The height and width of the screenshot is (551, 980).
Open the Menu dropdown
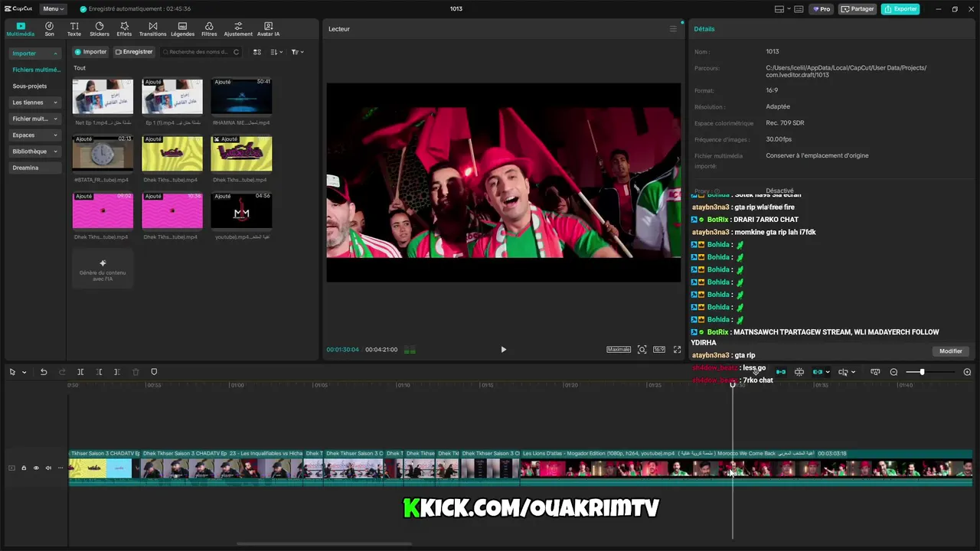coord(53,9)
